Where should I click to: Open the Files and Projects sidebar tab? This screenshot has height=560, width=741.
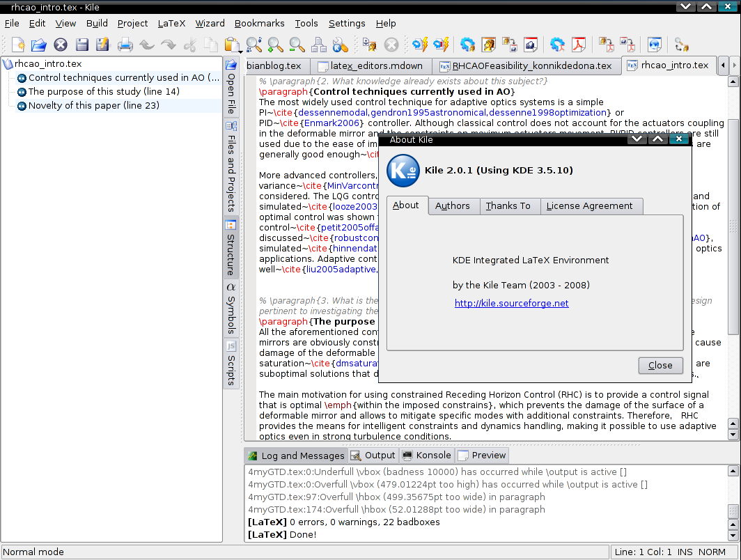231,167
